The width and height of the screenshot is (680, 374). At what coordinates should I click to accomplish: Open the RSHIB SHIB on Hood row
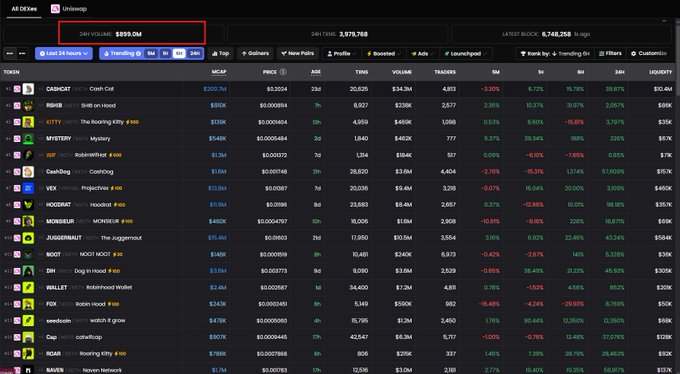pyautogui.click(x=337, y=105)
